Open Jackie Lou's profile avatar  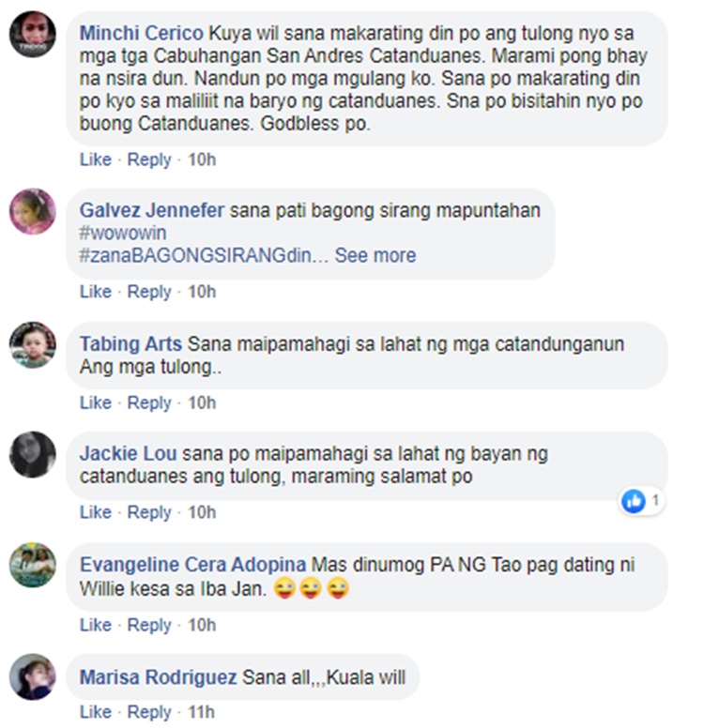(x=33, y=455)
